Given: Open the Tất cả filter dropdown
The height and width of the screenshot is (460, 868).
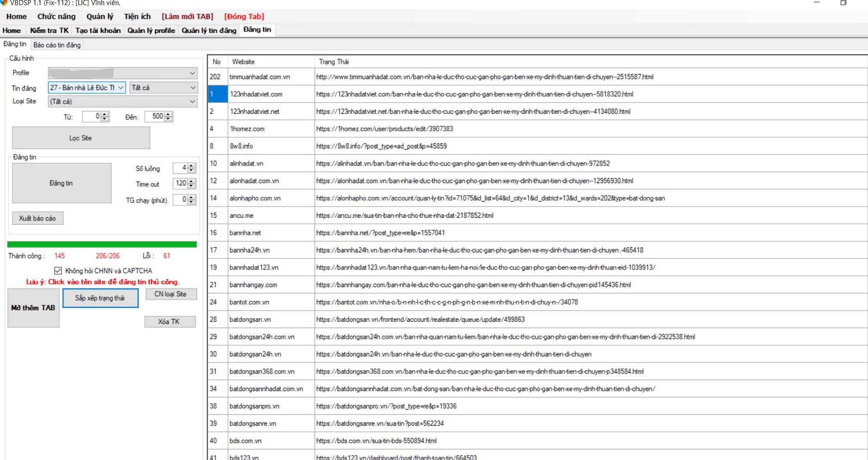Looking at the screenshot, I should (192, 88).
